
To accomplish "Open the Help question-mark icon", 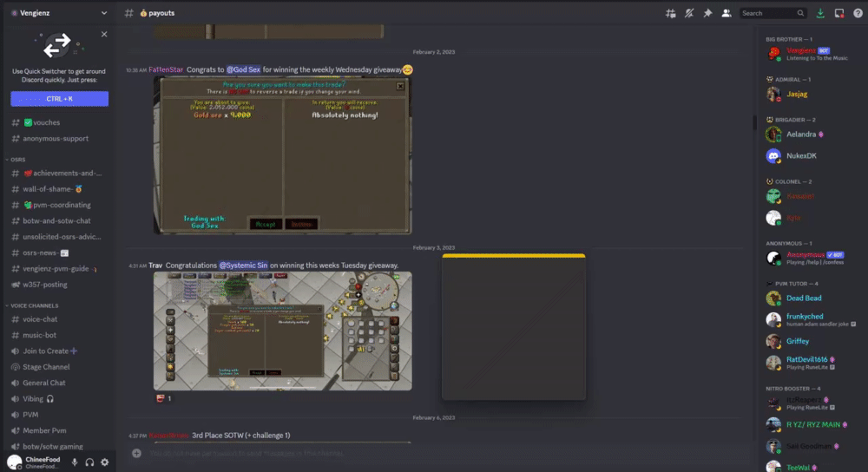I will (x=858, y=13).
